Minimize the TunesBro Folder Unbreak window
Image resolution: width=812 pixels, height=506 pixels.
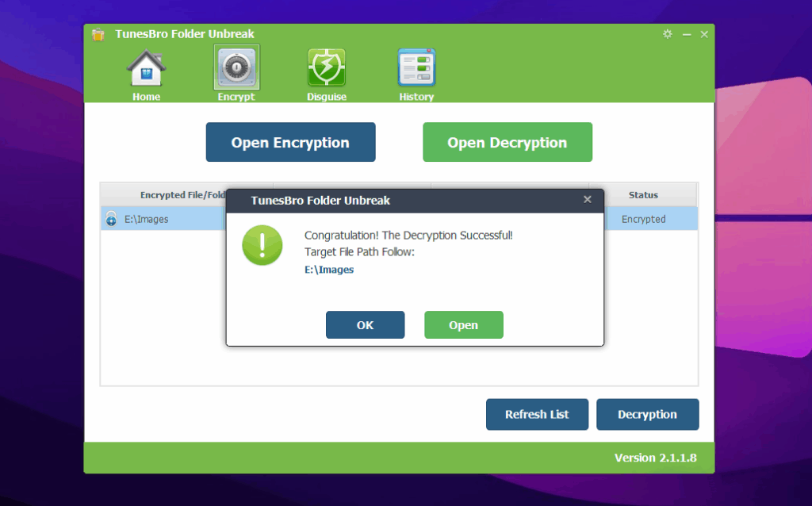687,34
